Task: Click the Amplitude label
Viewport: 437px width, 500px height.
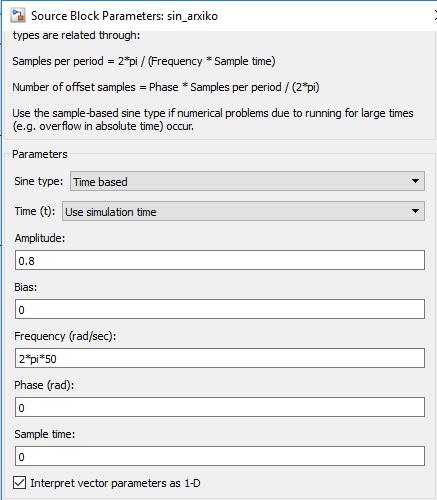Action: [40, 238]
